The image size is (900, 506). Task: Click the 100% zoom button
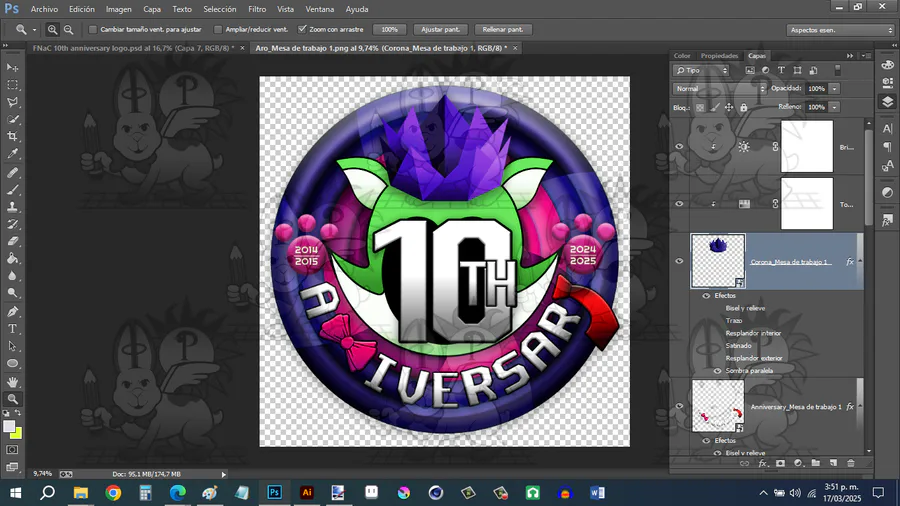point(389,29)
